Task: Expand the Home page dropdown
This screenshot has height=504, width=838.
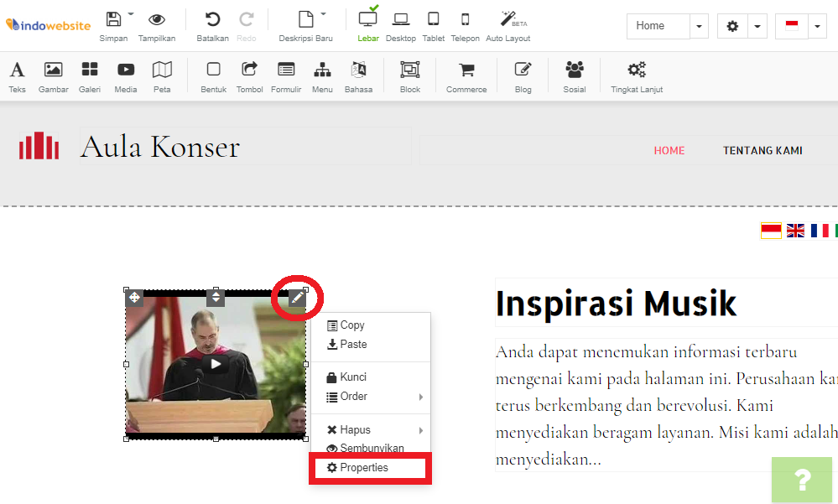Action: coord(700,27)
